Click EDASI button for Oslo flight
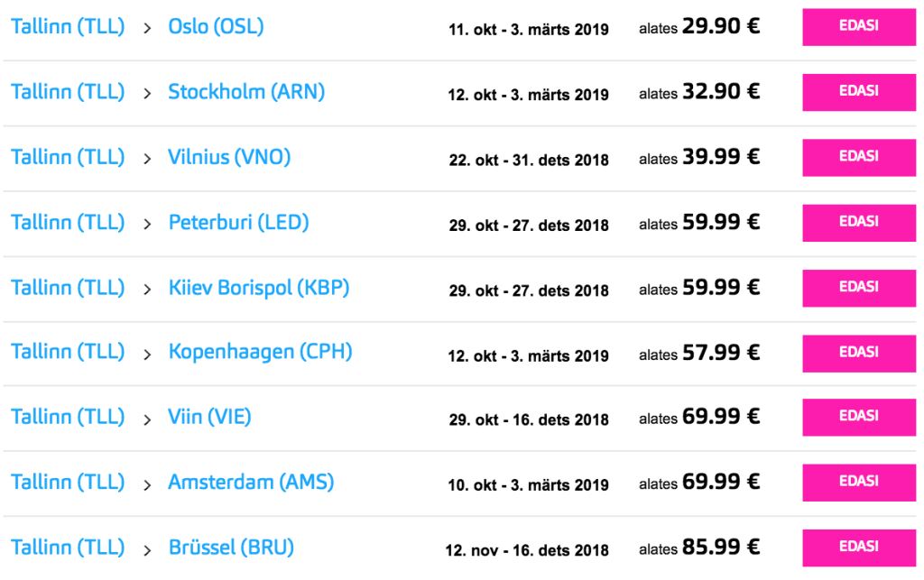The width and height of the screenshot is (924, 580). 858,27
